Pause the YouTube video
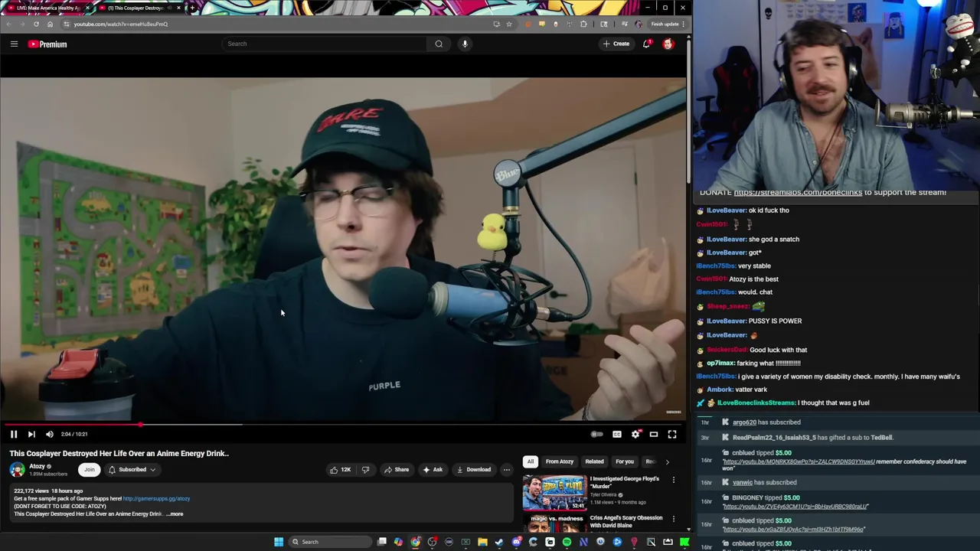Image resolution: width=980 pixels, height=551 pixels. point(13,434)
